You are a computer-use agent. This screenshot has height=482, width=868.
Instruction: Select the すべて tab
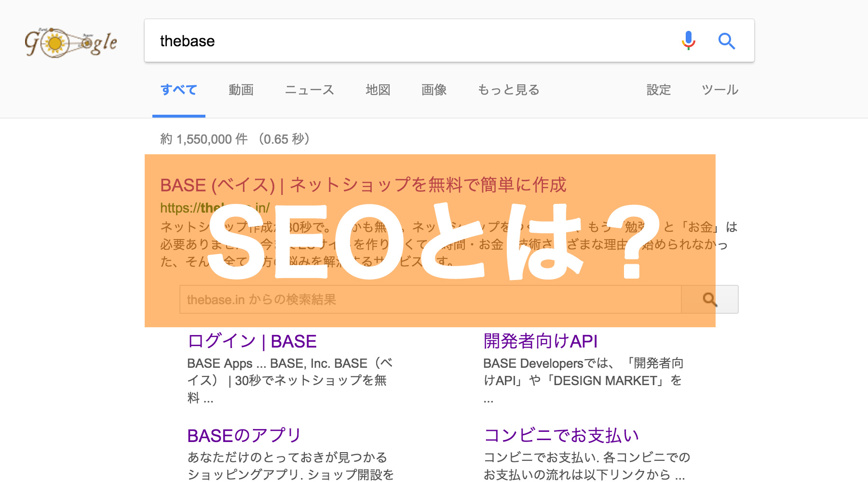(x=179, y=90)
